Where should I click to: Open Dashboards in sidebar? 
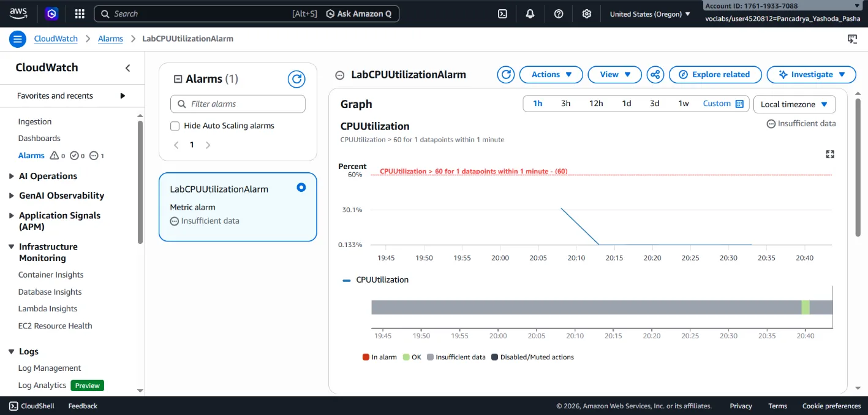pos(39,139)
